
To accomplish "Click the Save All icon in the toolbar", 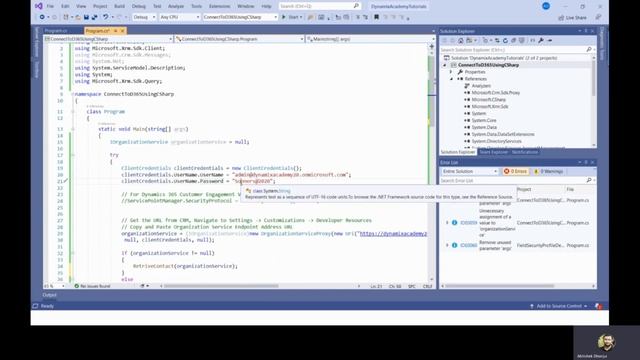I will click(95, 17).
